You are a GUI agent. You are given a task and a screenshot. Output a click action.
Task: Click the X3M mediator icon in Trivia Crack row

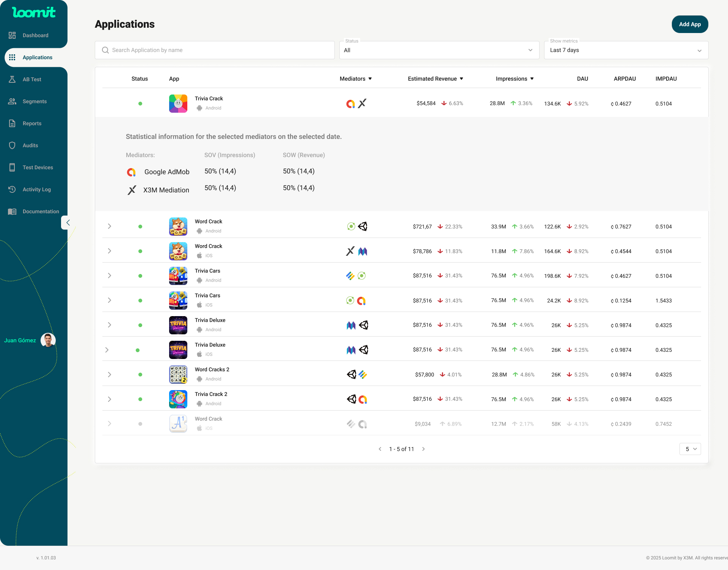click(x=362, y=103)
